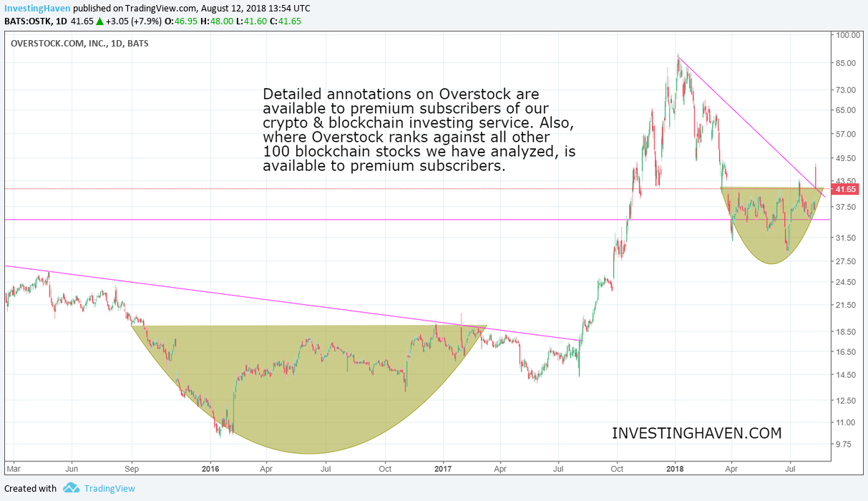Click the 9.75 price axis label

click(x=846, y=444)
